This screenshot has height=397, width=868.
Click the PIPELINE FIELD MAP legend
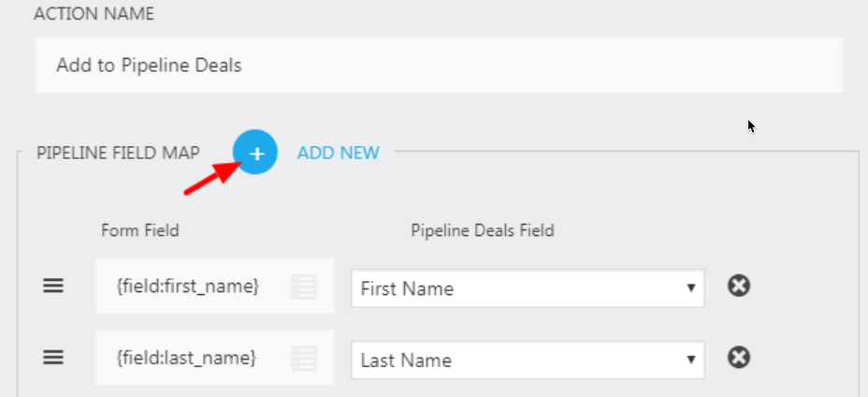[x=118, y=153]
